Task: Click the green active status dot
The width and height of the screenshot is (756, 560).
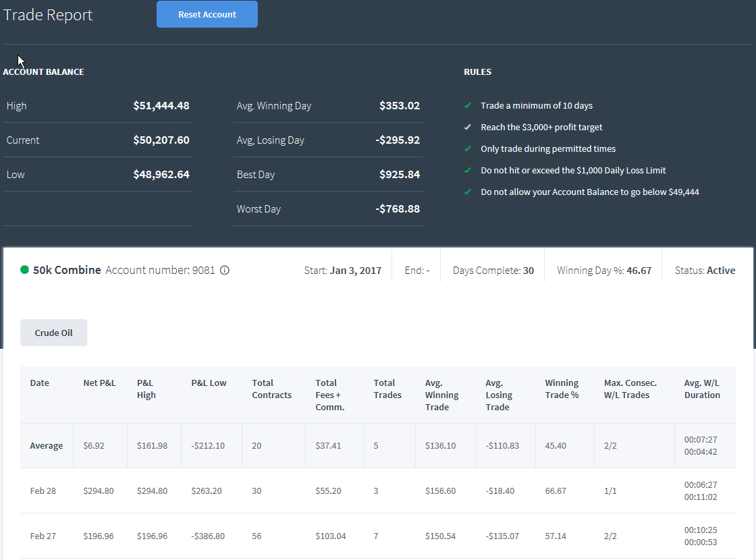Action: pos(24,270)
